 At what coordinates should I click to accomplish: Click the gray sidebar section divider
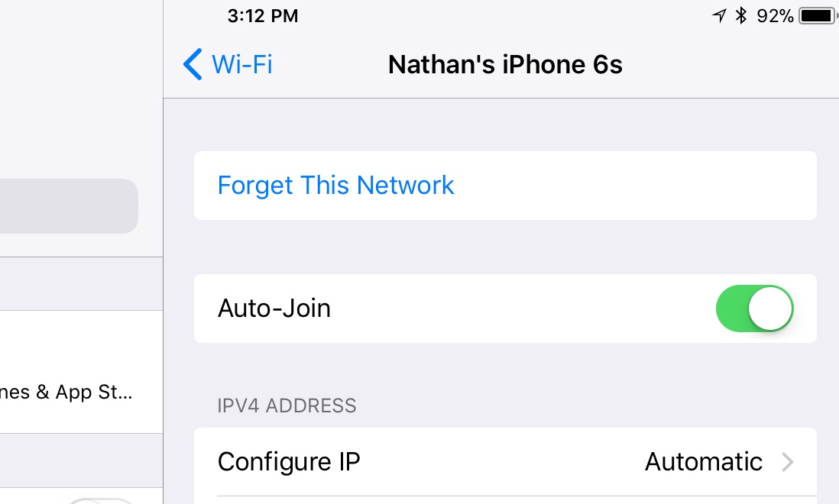point(81,284)
